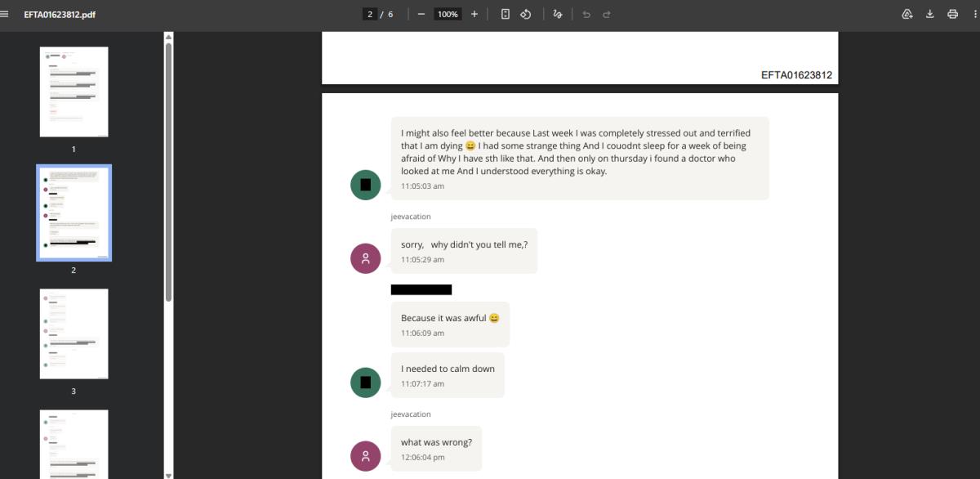
Task: Rotate the document counterclockwise
Action: pos(525,14)
